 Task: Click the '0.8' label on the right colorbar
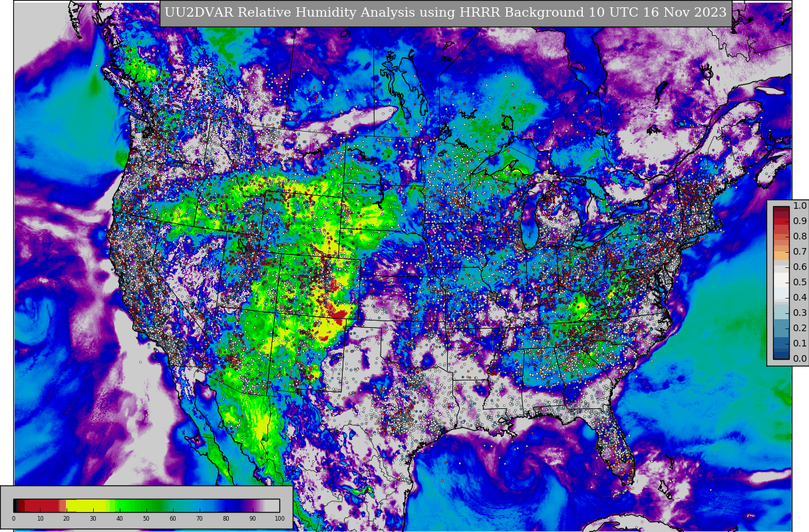click(800, 237)
